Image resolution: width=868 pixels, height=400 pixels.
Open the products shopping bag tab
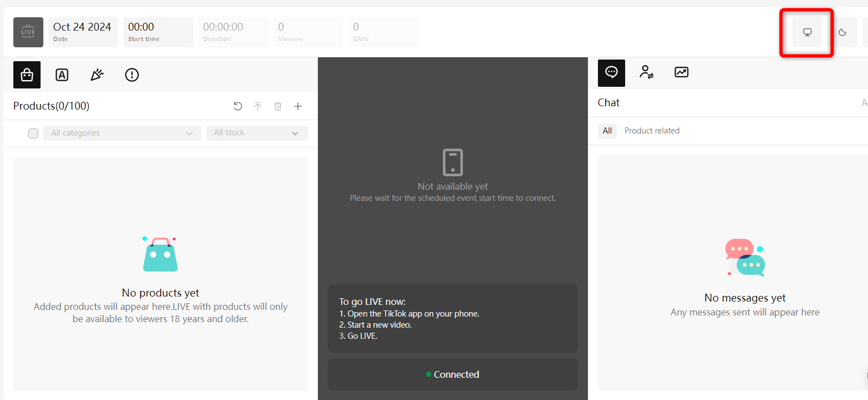[27, 75]
